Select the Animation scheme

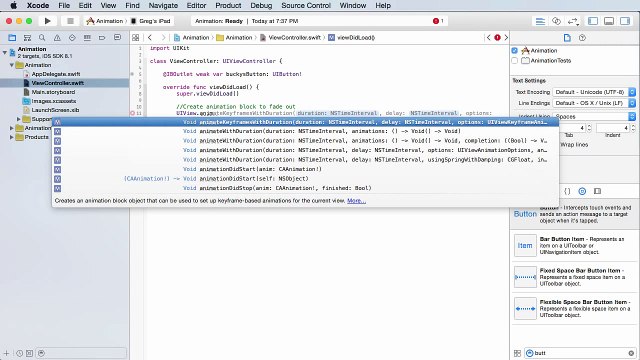(105, 21)
